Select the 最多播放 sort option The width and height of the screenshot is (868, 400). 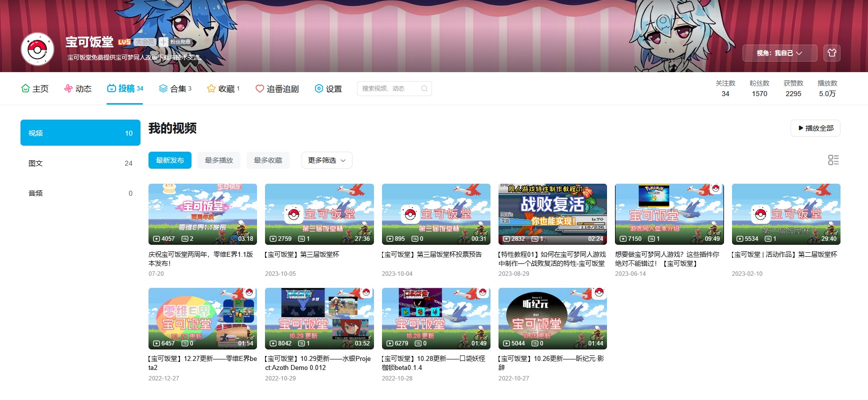[219, 160]
